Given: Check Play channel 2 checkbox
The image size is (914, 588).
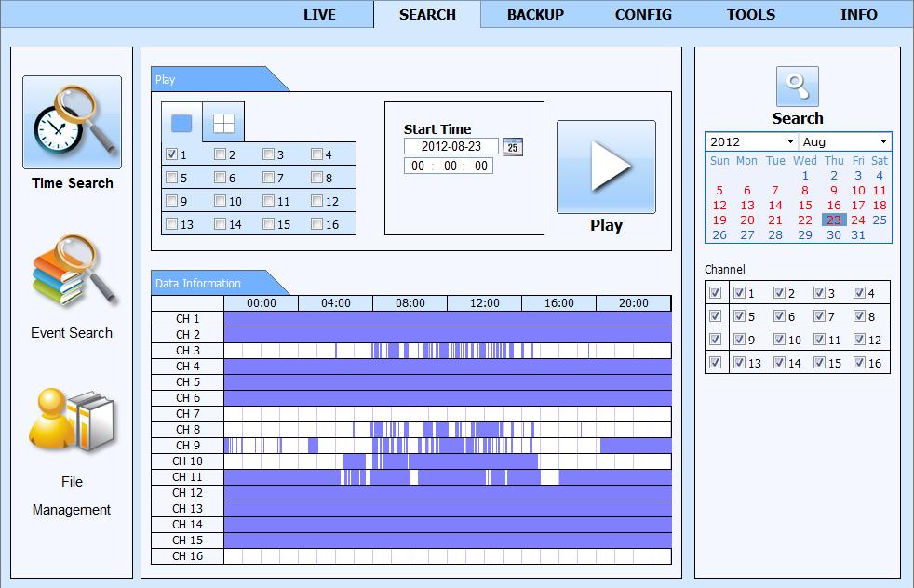Looking at the screenshot, I should tap(220, 154).
